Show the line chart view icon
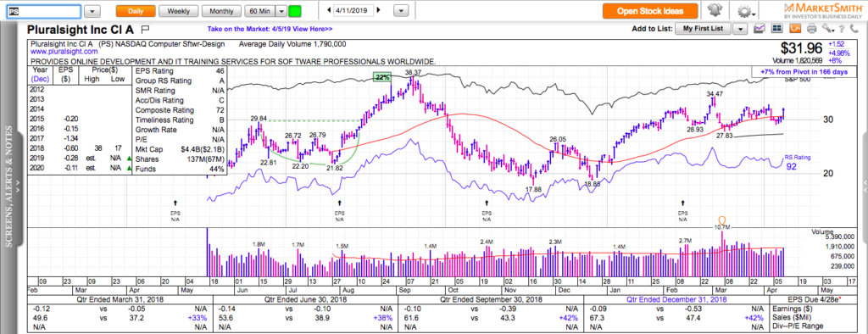The height and width of the screenshot is (334, 868). [x=759, y=29]
